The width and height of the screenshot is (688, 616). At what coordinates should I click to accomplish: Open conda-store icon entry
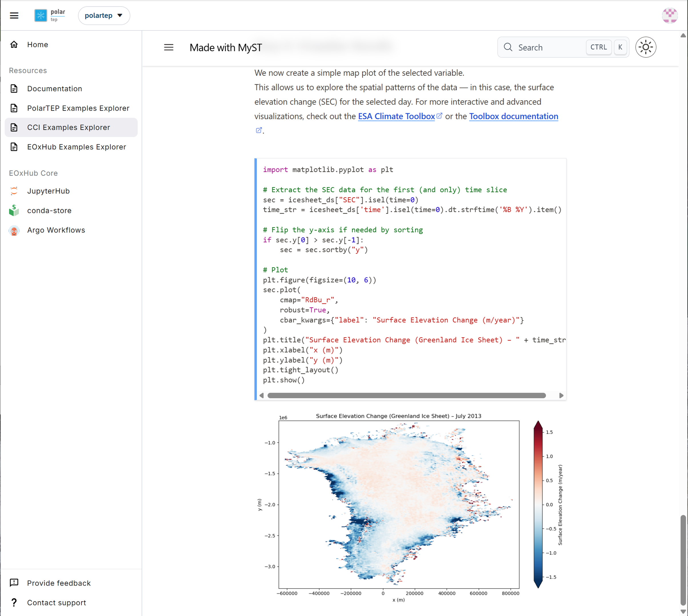click(14, 210)
